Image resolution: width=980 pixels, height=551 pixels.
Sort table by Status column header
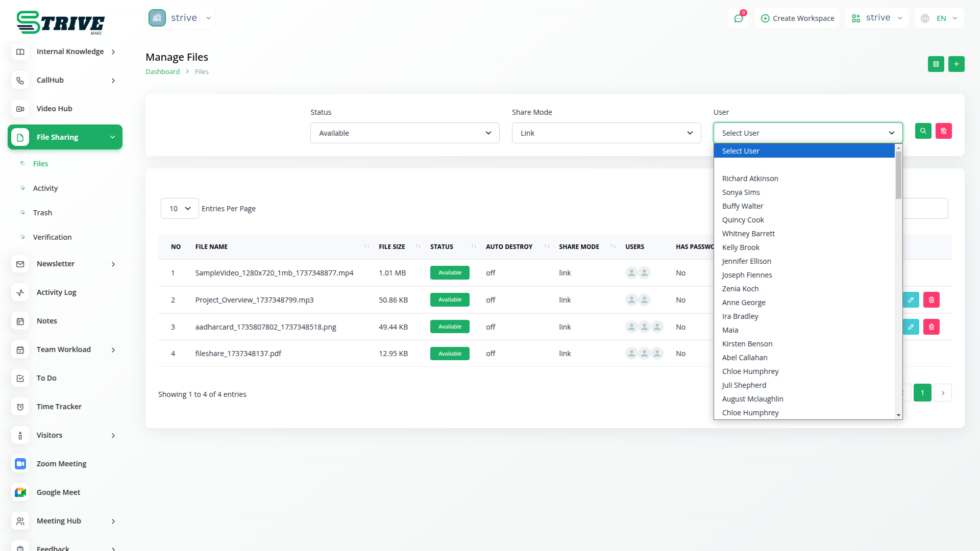click(442, 247)
